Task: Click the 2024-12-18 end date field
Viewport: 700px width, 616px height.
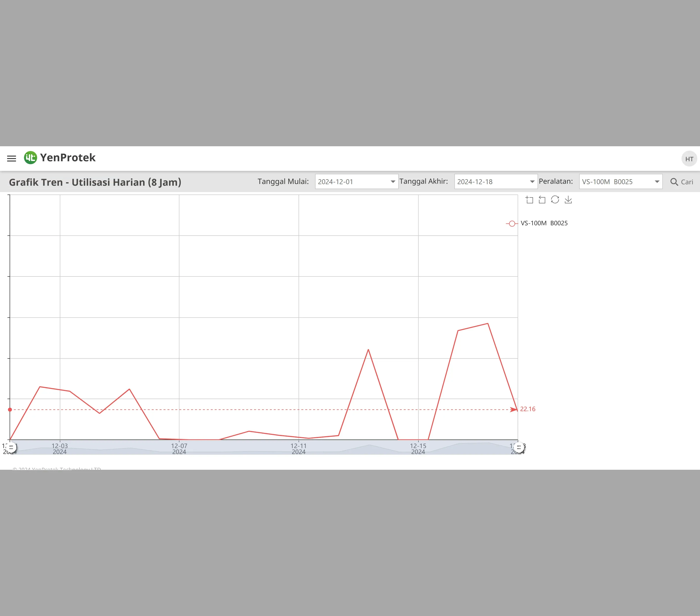Action: (x=496, y=182)
